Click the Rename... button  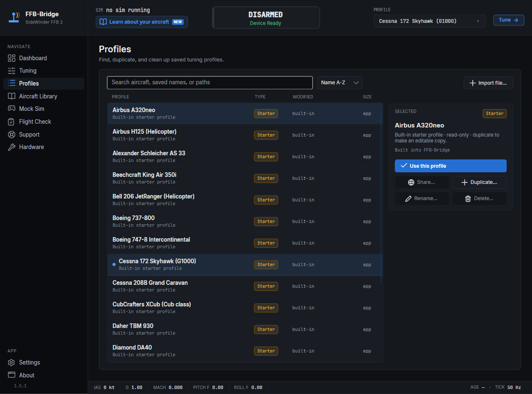coord(421,198)
